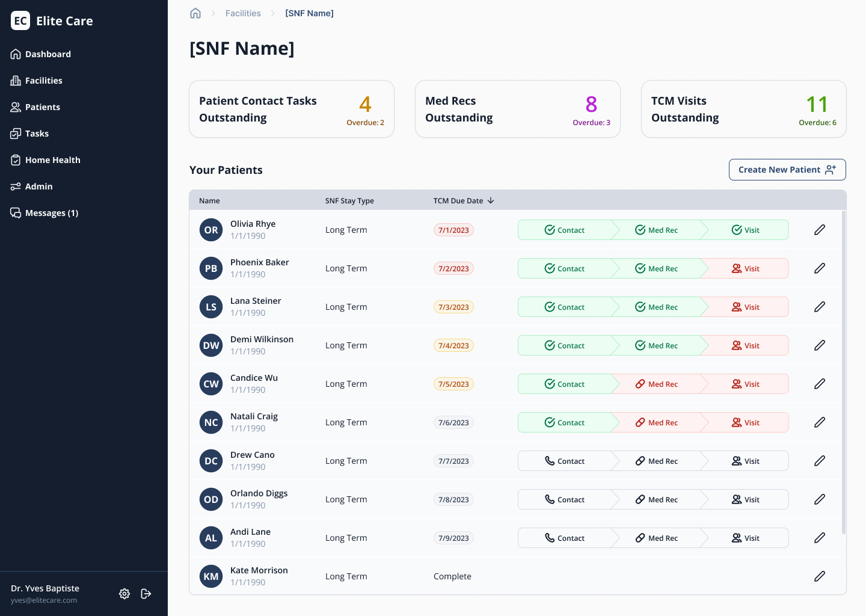This screenshot has width=866, height=616.
Task: Open the settings gear near Dr. Yves Baptiste
Action: coord(124,594)
